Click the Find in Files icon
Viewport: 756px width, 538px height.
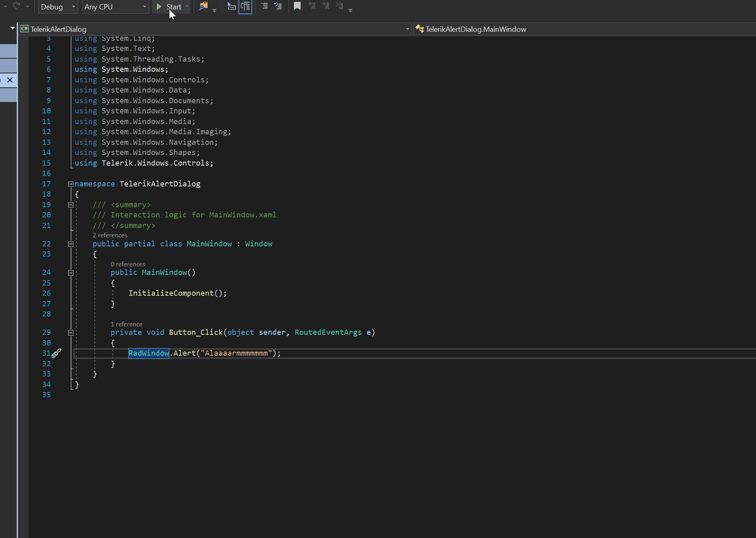[x=203, y=6]
